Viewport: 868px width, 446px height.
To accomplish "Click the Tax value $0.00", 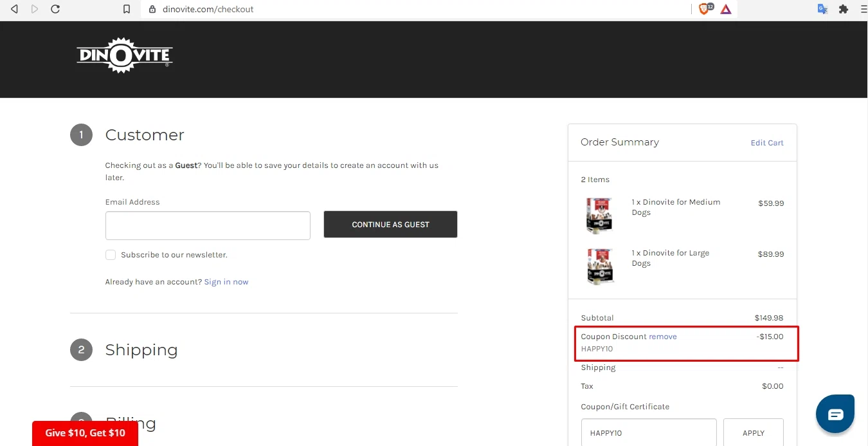I will coord(773,386).
